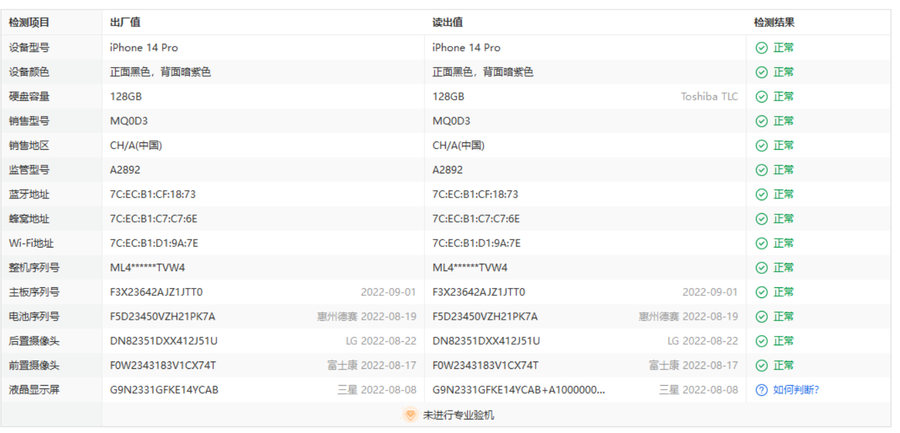The height and width of the screenshot is (433, 900).
Task: Click the green check icon in 电池序列号 row
Action: pos(761,316)
